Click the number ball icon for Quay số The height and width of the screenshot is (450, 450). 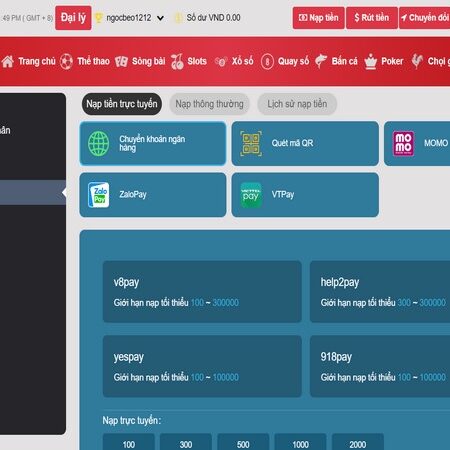[x=267, y=61]
